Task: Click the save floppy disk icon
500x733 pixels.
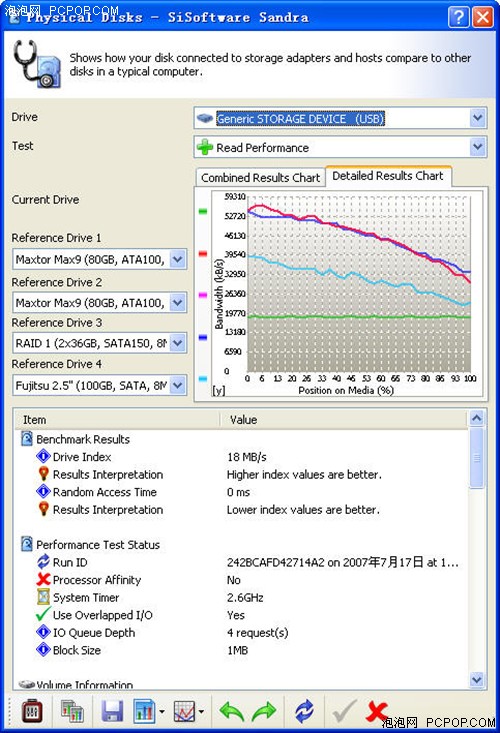Action: pos(112,711)
